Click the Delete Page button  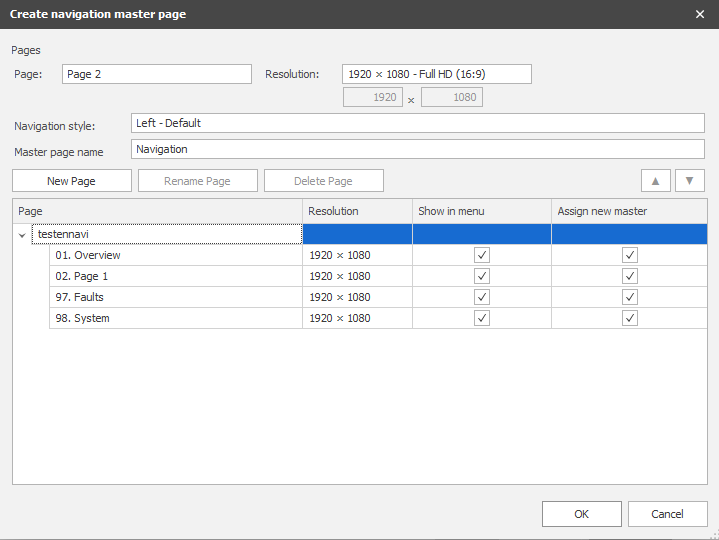click(324, 181)
